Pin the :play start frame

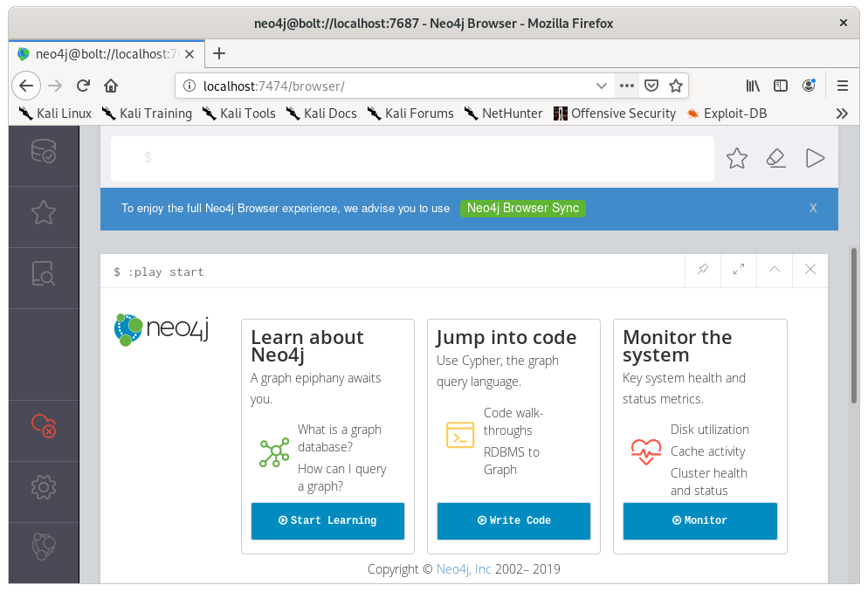[702, 270]
